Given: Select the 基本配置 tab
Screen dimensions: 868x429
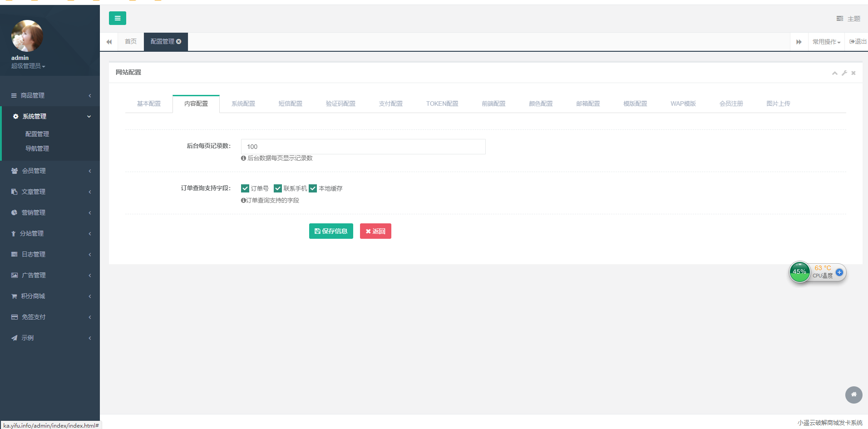Looking at the screenshot, I should 148,104.
